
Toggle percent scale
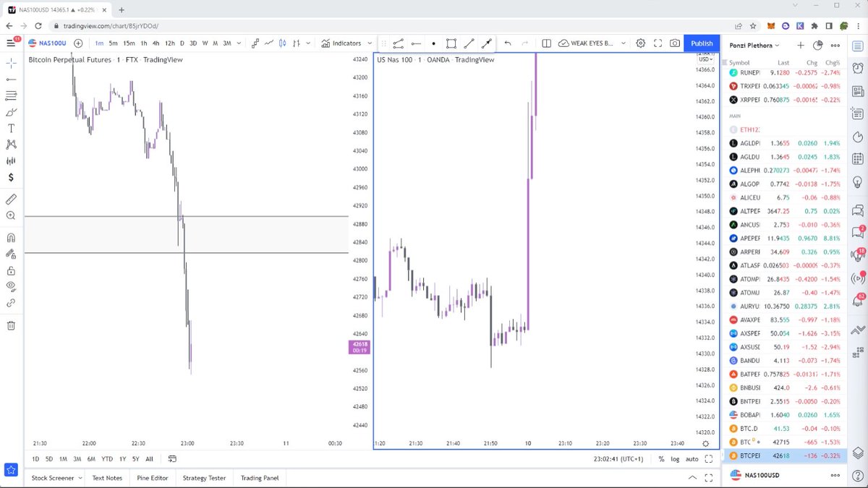click(x=661, y=458)
